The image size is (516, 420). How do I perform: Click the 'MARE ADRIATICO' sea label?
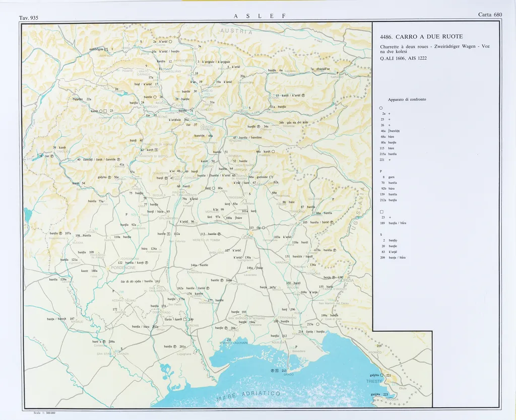[x=248, y=395]
